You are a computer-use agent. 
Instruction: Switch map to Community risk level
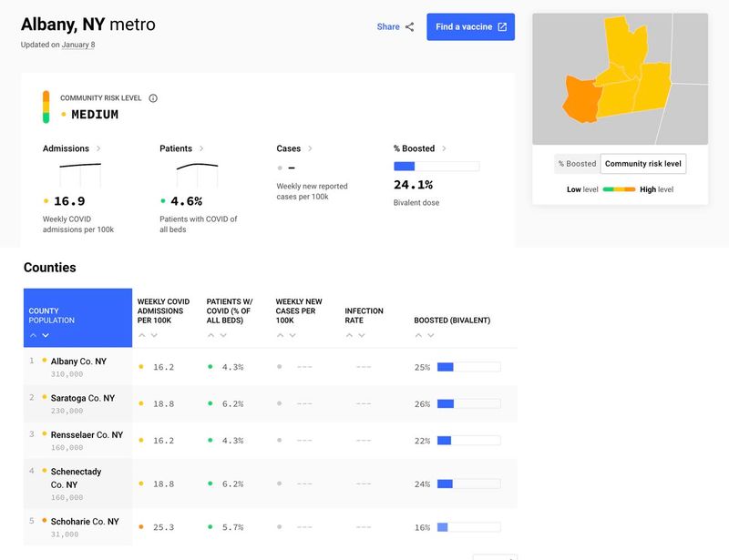pos(643,164)
